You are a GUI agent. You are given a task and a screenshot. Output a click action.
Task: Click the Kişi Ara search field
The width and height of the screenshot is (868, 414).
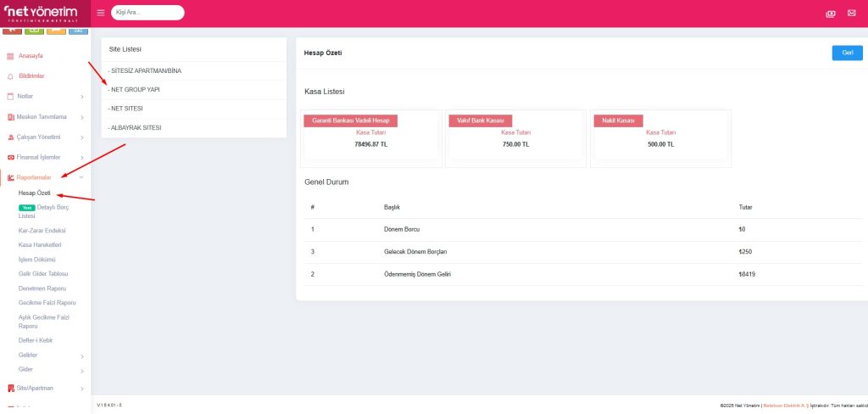[147, 13]
